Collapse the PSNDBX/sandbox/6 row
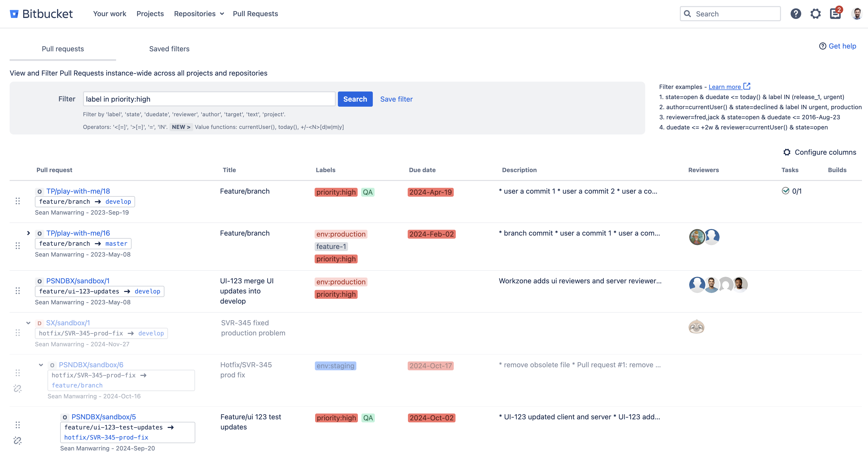The height and width of the screenshot is (457, 868). point(41,365)
